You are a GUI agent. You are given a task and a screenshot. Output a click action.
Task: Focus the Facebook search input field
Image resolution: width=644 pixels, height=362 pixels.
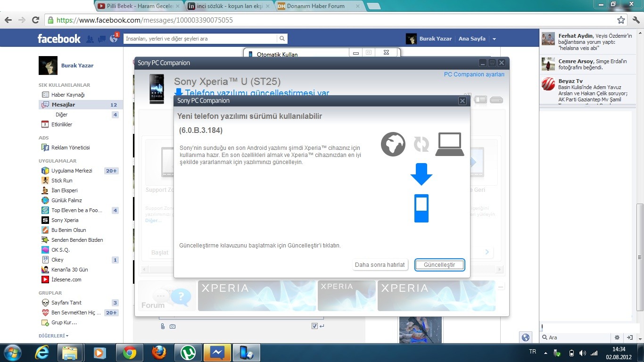pos(200,39)
